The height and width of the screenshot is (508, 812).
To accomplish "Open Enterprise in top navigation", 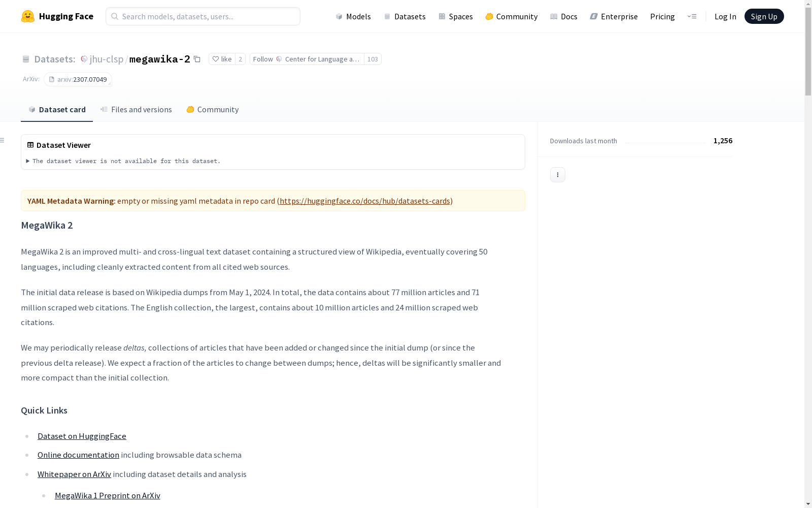I will pos(614,16).
